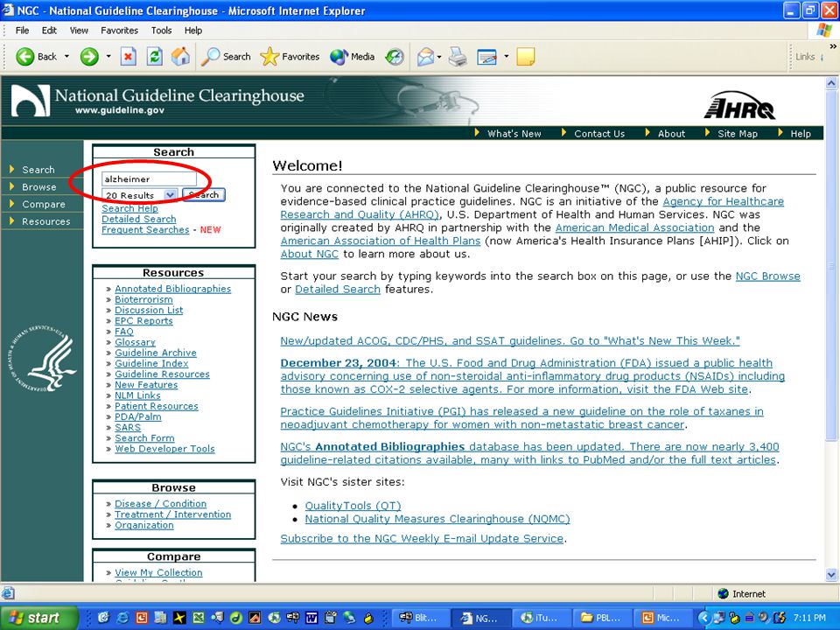Switch to the Blit... taskbar button
The height and width of the screenshot is (630, 840).
tap(420, 619)
